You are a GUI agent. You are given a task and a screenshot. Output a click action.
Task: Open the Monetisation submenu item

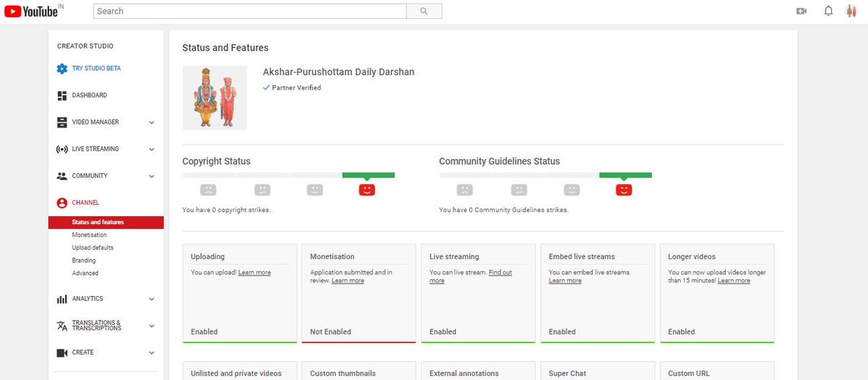90,235
